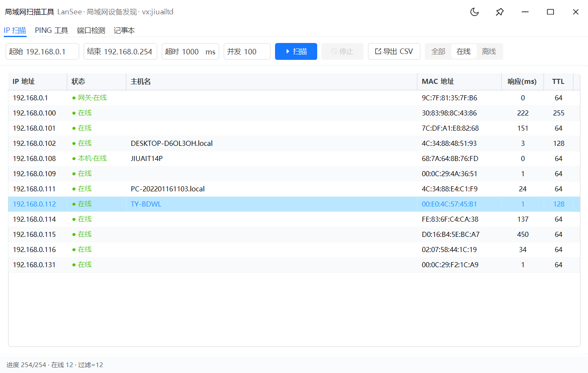Image resolution: width=588 pixels, height=373 pixels.
Task: Sort by the TTL column header
Action: [558, 81]
